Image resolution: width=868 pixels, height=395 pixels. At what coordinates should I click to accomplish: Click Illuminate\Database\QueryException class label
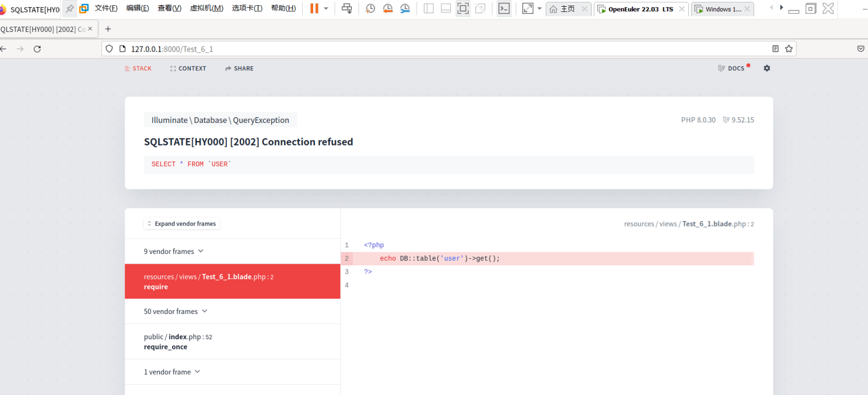tap(220, 120)
